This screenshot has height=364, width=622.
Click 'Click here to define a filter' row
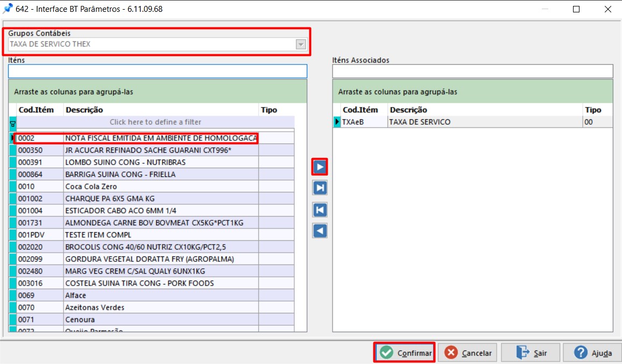[155, 122]
